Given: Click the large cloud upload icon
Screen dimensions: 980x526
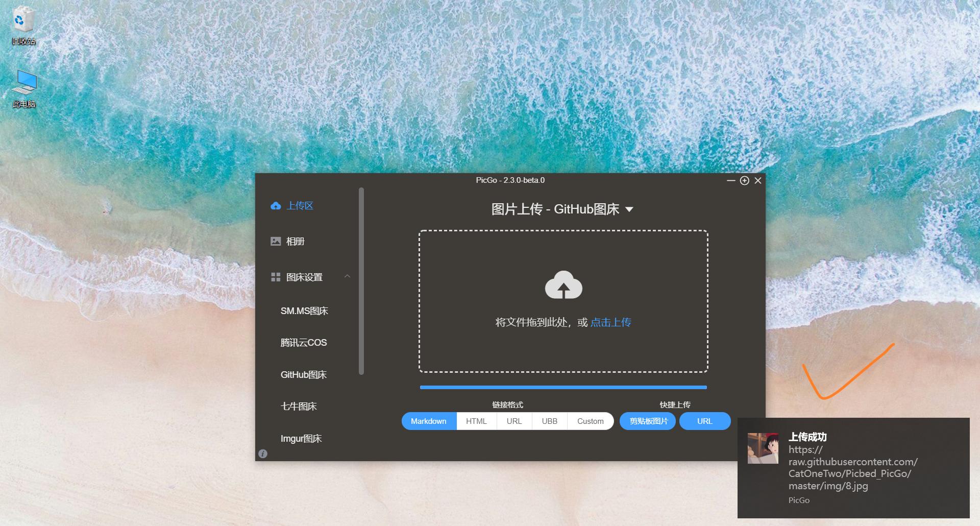Looking at the screenshot, I should (x=563, y=284).
